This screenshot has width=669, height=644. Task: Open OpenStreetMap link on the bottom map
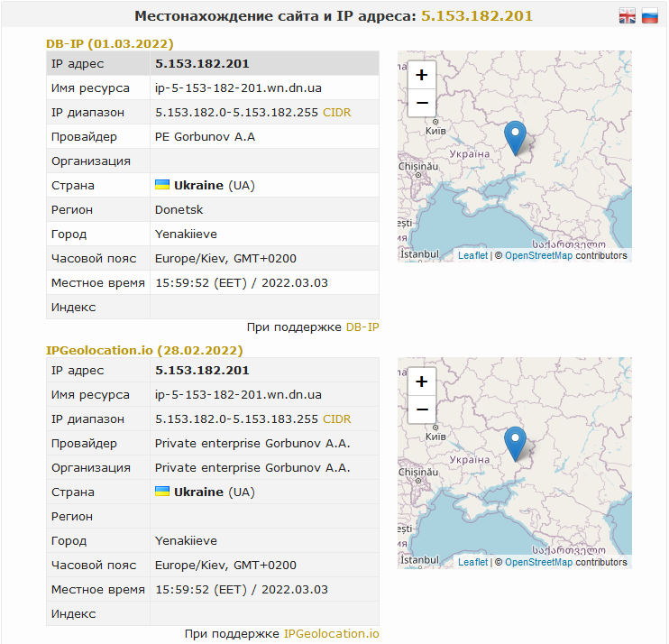pyautogui.click(x=538, y=563)
